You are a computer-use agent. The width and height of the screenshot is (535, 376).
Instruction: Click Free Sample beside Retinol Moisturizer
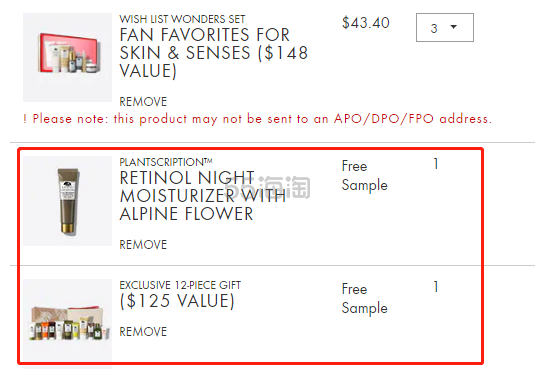[364, 176]
